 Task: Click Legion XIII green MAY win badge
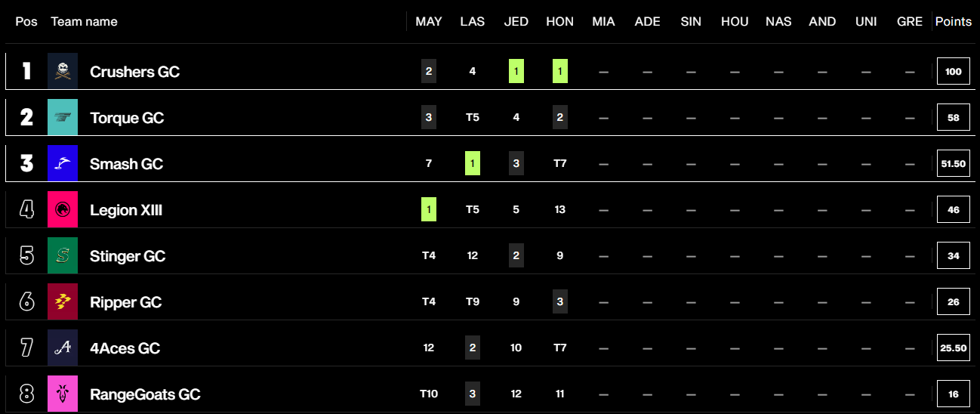click(x=429, y=210)
